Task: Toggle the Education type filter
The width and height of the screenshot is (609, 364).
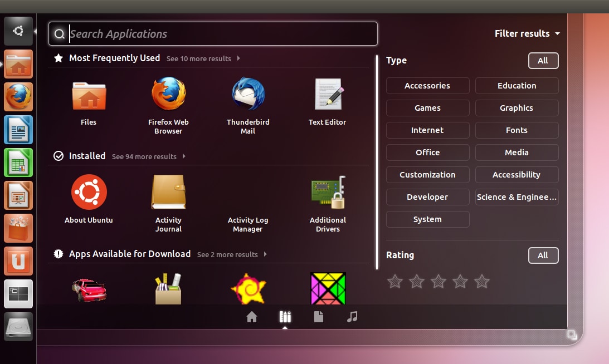Action: 517,86
